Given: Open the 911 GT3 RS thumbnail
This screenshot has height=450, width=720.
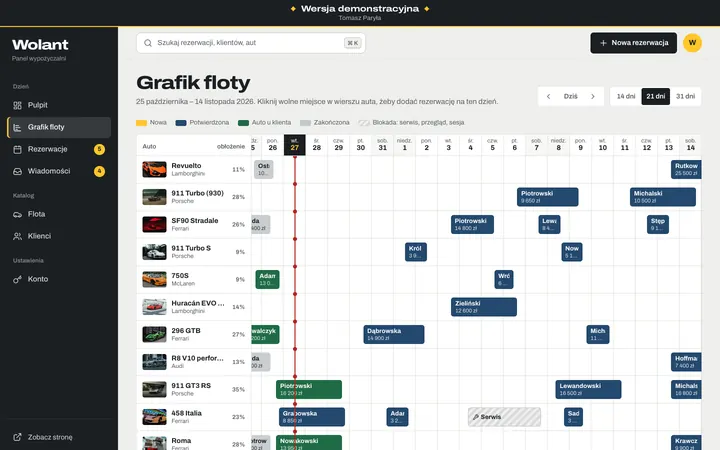Looking at the screenshot, I should [154, 390].
